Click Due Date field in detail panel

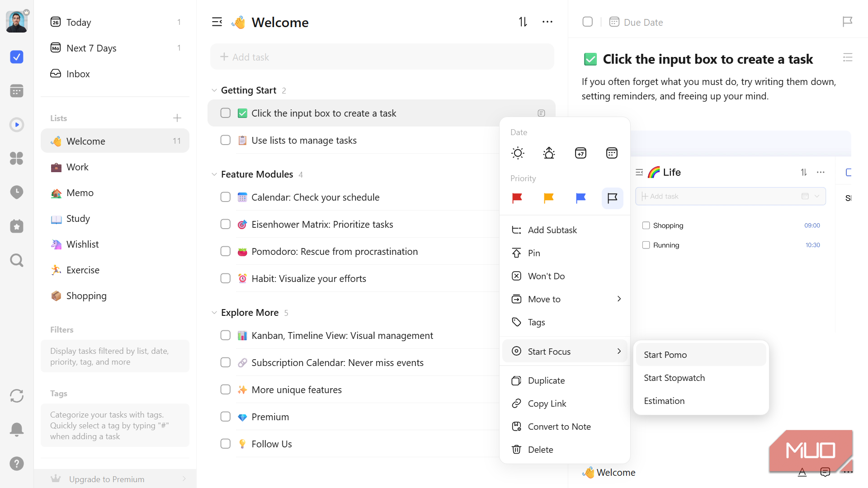[636, 22]
